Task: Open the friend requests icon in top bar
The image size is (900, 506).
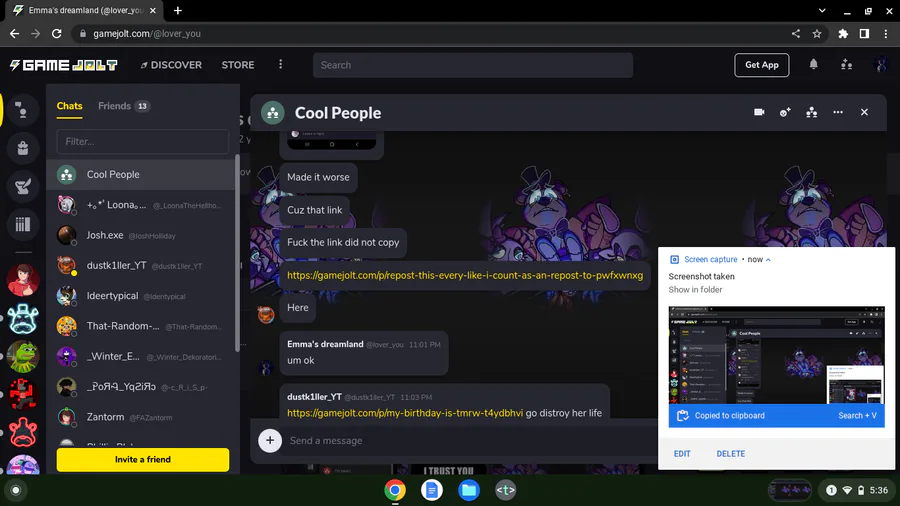Action: click(847, 64)
